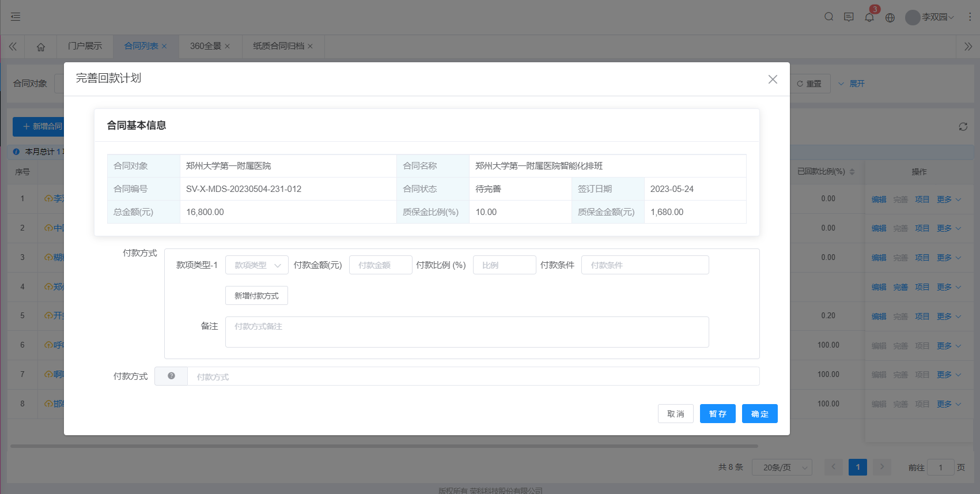This screenshot has height=494, width=980.
Task: Open the 李双园 user menu
Action: point(930,17)
